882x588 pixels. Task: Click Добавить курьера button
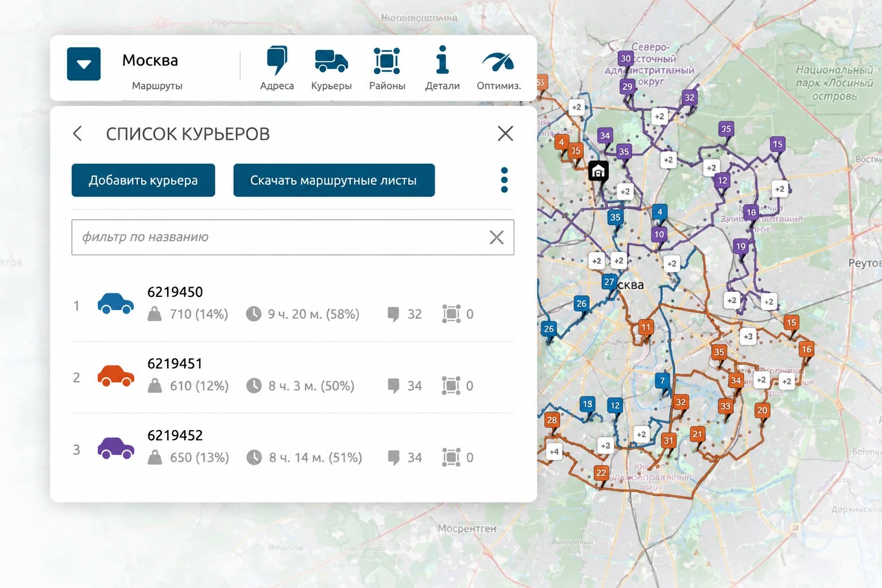(143, 180)
